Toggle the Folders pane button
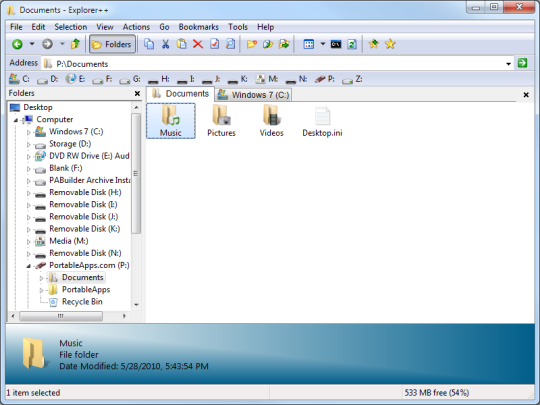This screenshot has width=540, height=405. point(112,44)
